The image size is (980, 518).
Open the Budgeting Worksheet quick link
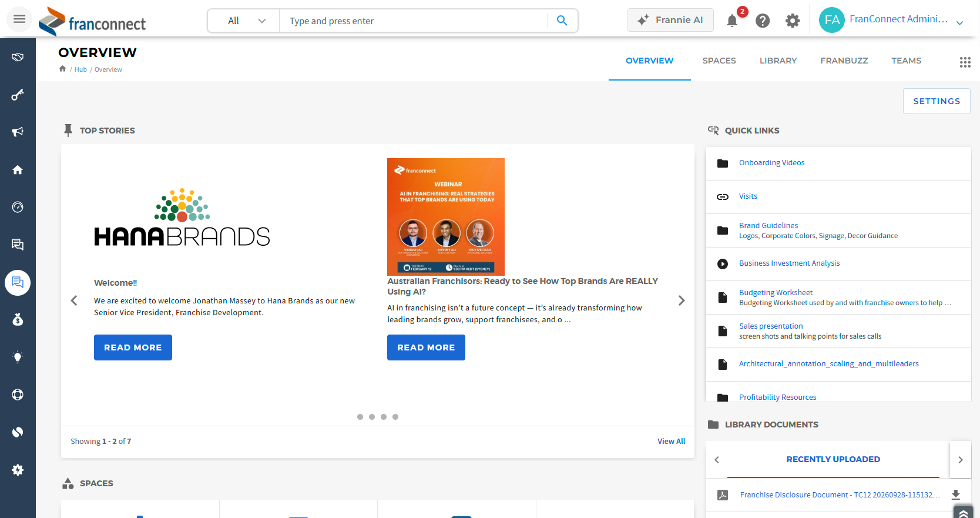pyautogui.click(x=776, y=293)
